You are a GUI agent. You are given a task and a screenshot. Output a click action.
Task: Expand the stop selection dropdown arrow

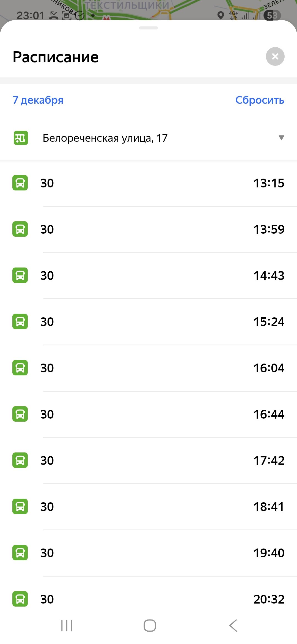(281, 138)
